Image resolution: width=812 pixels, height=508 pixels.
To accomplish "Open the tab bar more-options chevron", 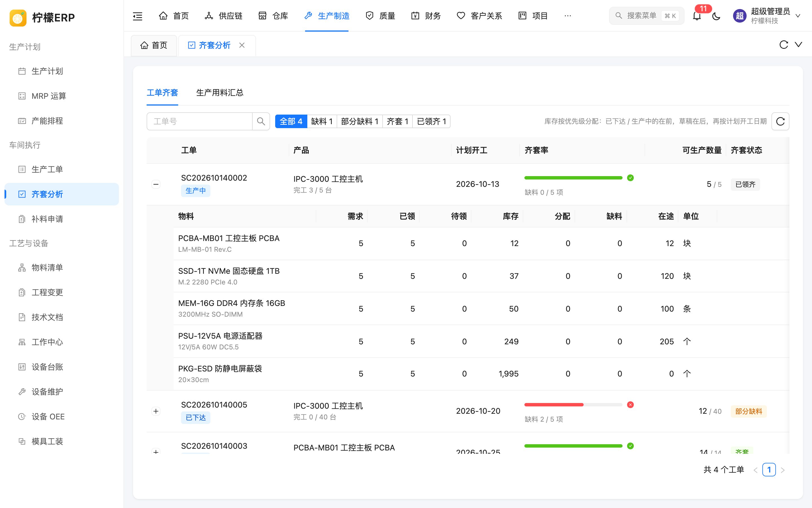I will (798, 45).
